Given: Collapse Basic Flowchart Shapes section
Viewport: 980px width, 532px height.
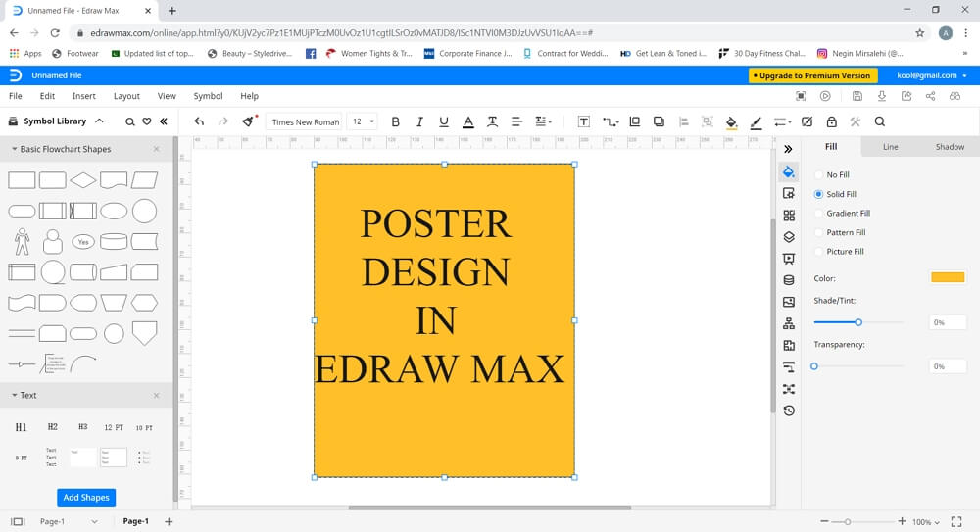Looking at the screenshot, I should (x=15, y=149).
